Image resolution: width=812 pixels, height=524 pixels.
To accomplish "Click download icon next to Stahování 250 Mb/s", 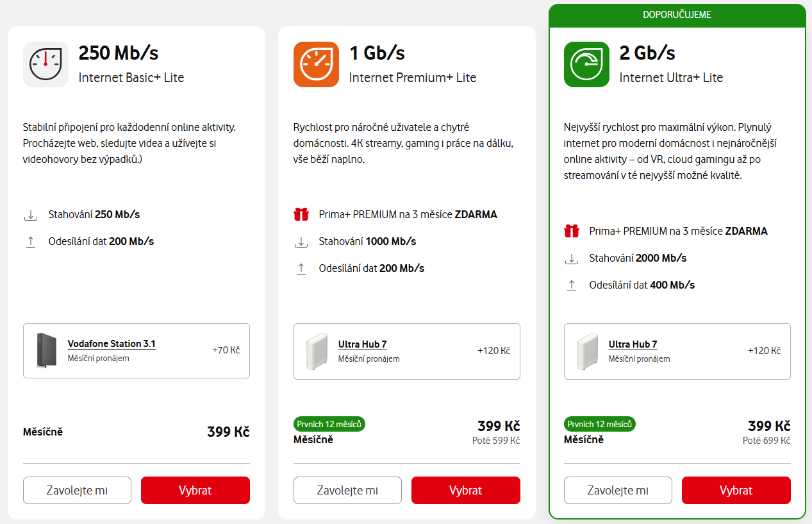I will (31, 215).
